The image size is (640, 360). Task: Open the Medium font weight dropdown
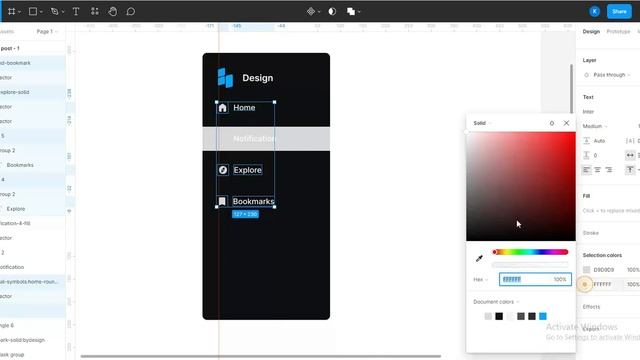click(x=595, y=126)
